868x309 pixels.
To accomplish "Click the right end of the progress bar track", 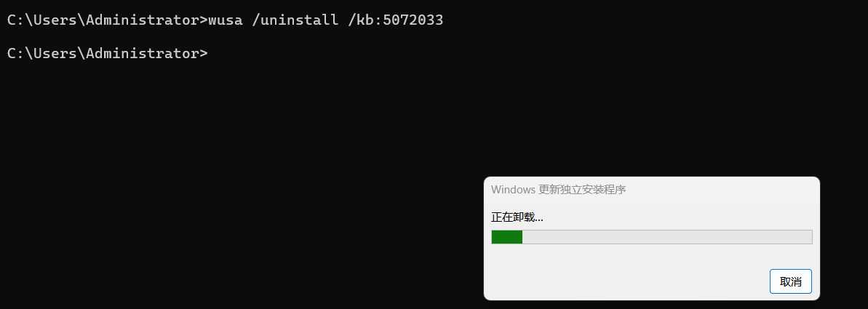I will pos(806,237).
